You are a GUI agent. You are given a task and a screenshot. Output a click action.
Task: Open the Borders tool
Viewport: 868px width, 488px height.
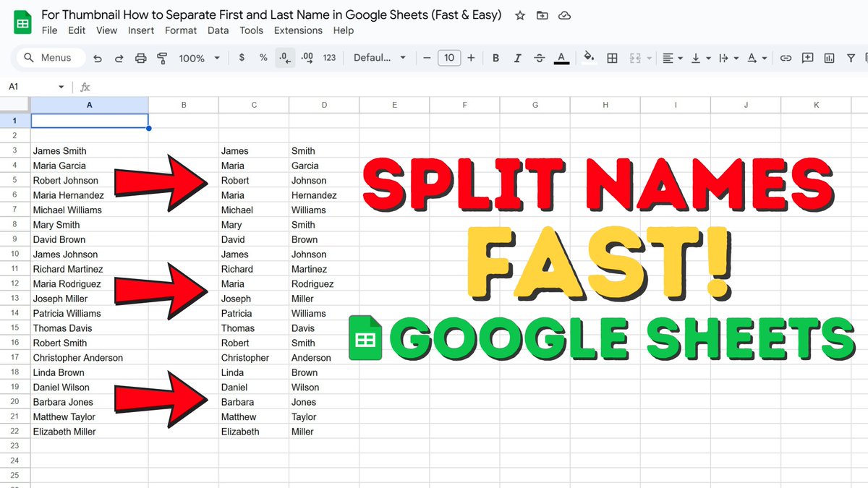click(x=612, y=58)
